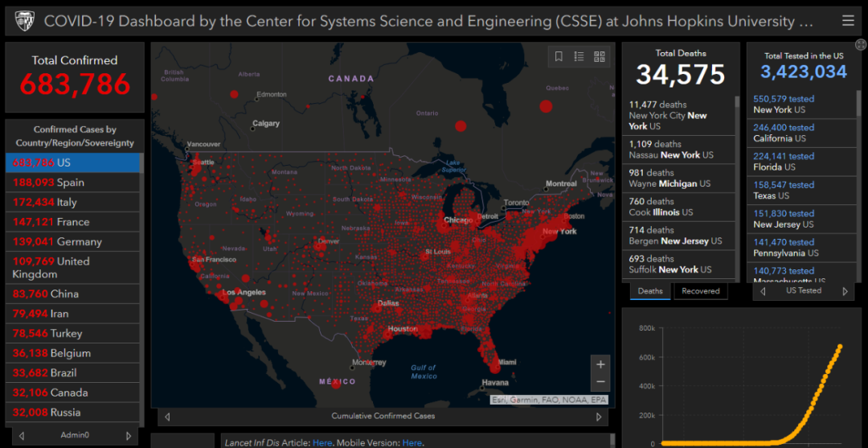
Task: Go to next view with Admin0 right arrow
Action: pos(129,435)
